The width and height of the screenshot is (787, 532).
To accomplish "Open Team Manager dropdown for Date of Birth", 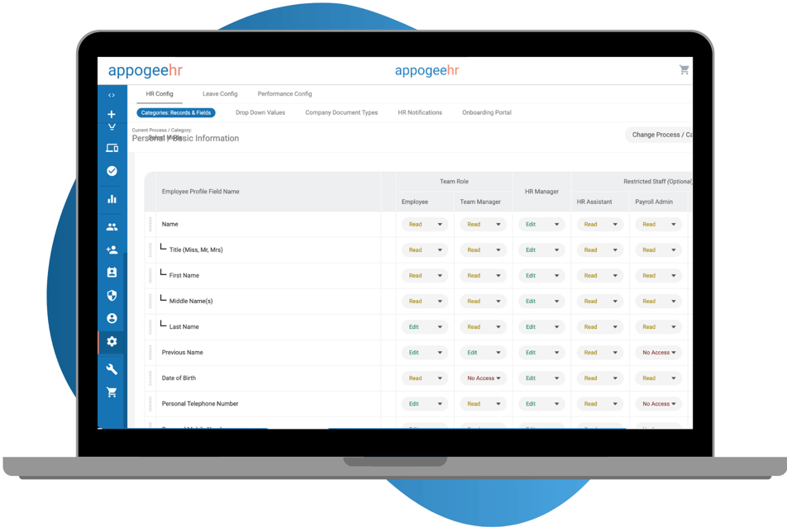I will [x=483, y=378].
